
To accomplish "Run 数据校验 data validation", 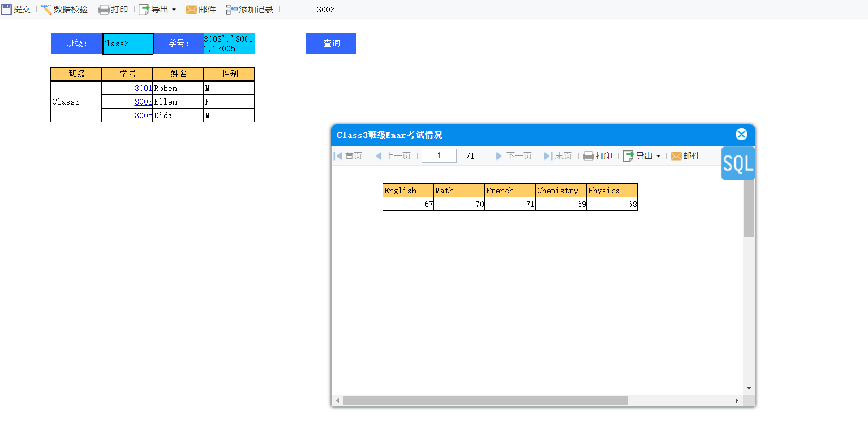I will click(65, 10).
